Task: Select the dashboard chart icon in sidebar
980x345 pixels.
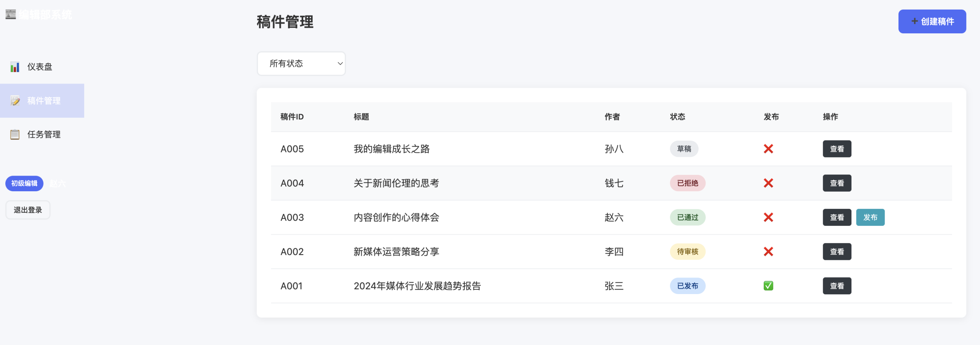Action: 15,67
